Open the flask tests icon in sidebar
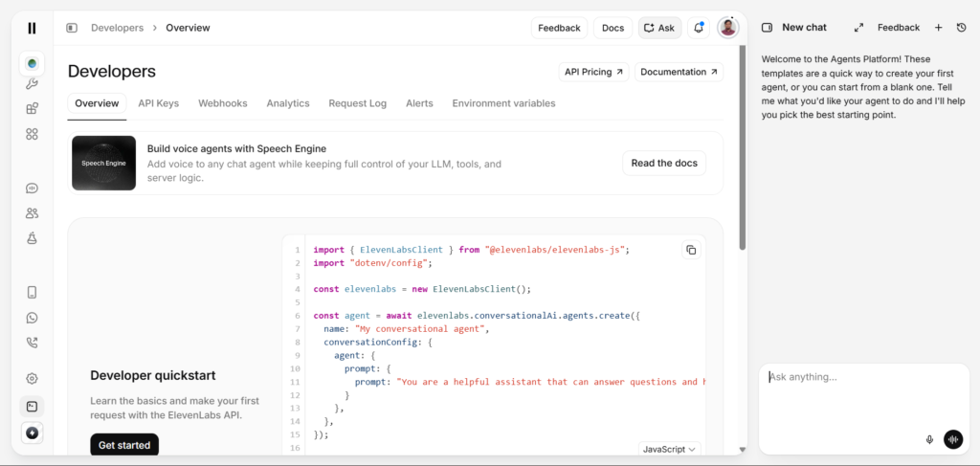The width and height of the screenshot is (980, 466). pyautogui.click(x=32, y=237)
